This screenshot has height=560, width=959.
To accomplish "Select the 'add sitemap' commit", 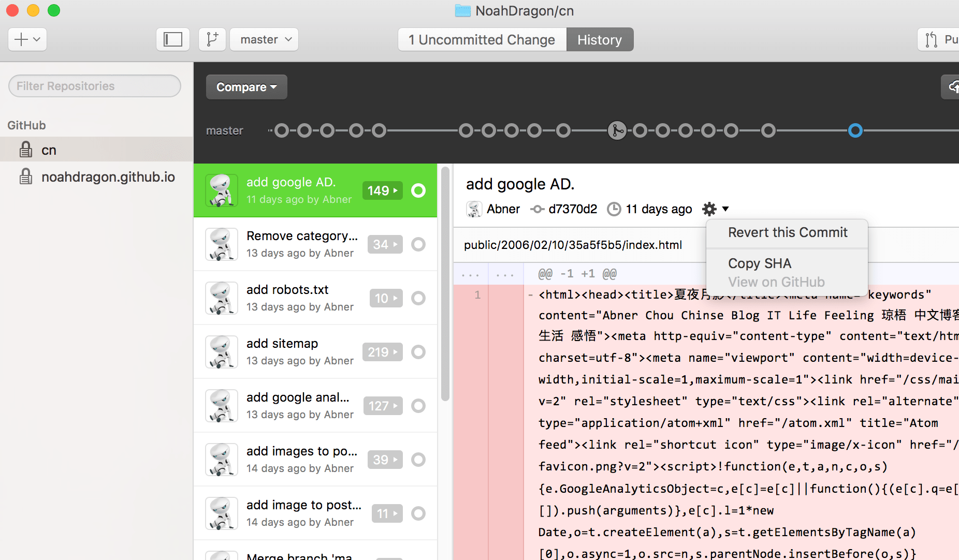I will (x=315, y=352).
